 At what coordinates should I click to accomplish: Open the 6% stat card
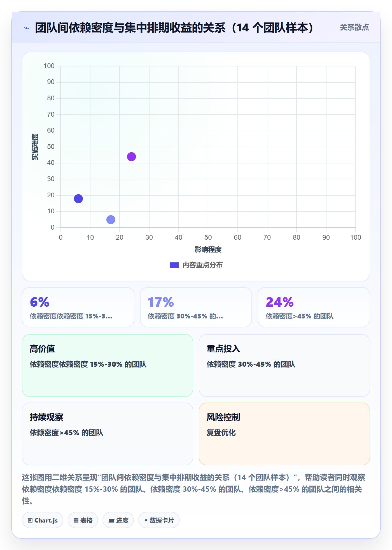[78, 307]
